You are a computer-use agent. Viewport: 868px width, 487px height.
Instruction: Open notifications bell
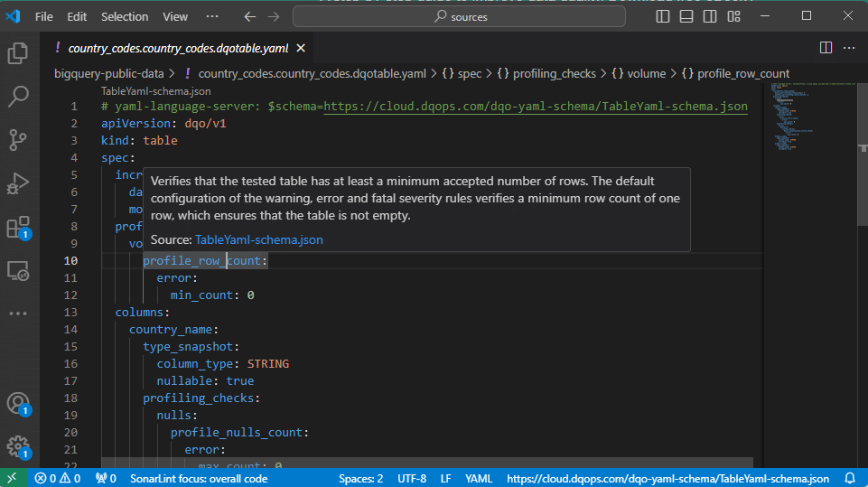point(850,478)
